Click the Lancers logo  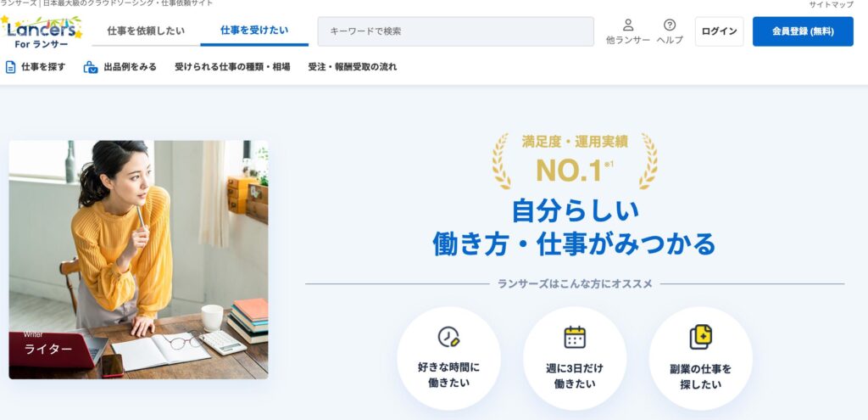42,32
